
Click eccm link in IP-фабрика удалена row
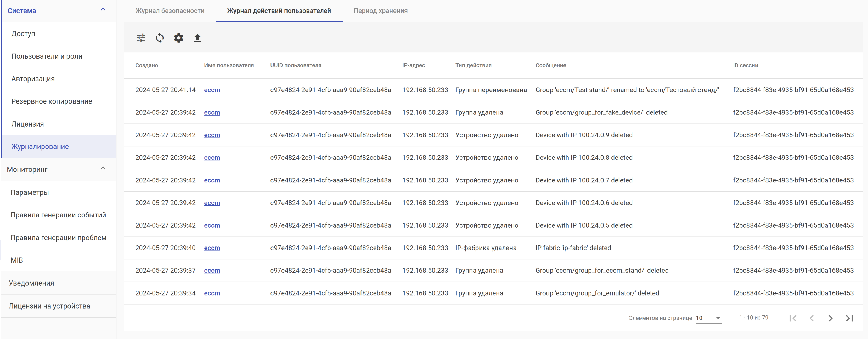212,248
